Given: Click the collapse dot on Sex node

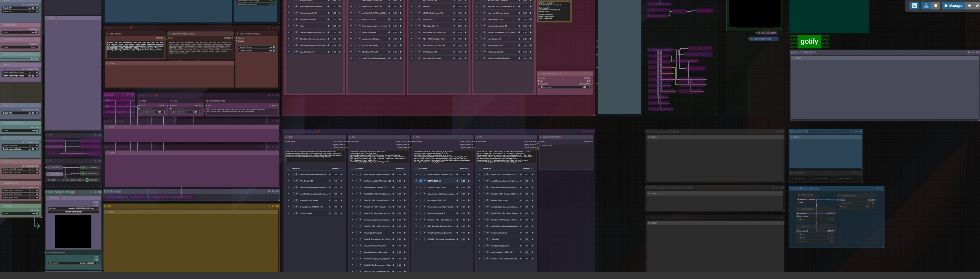Looking at the screenshot, I should coord(350,137).
